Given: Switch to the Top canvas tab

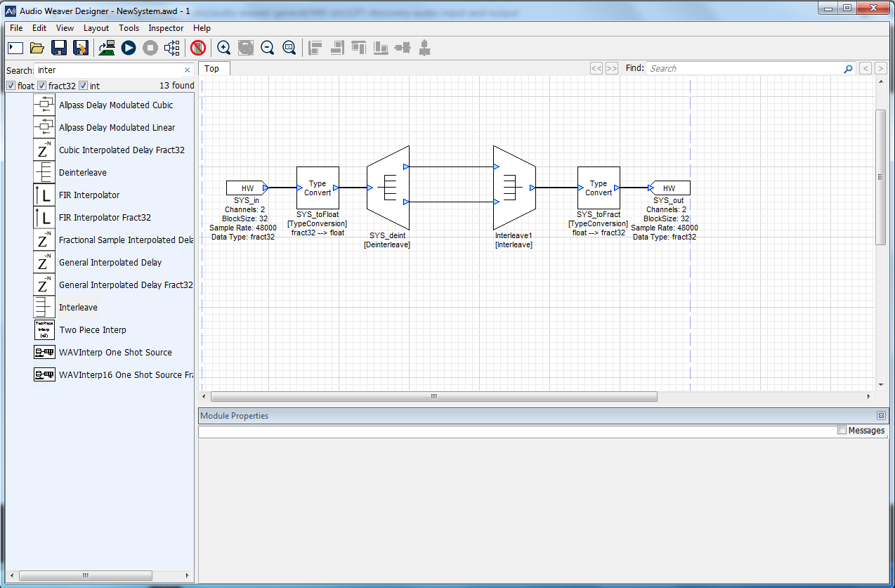Looking at the screenshot, I should click(212, 68).
